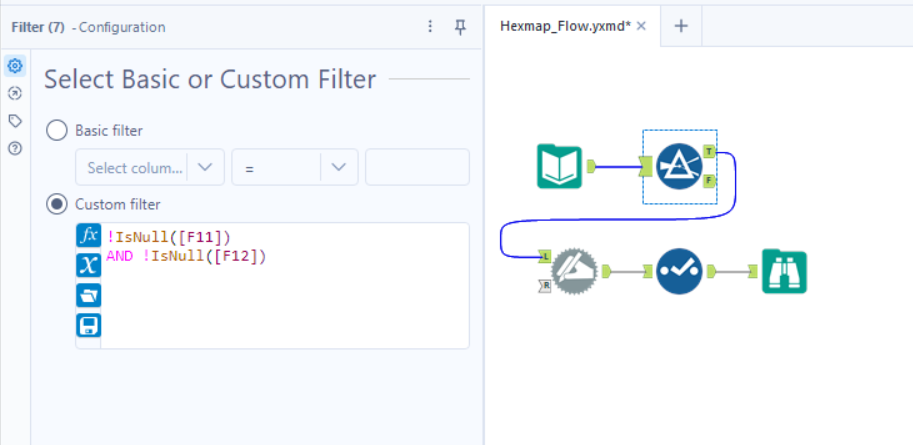Viewport: 913px width, 445px height.
Task: Open the Annotation tag icon in sidebar
Action: click(x=15, y=121)
